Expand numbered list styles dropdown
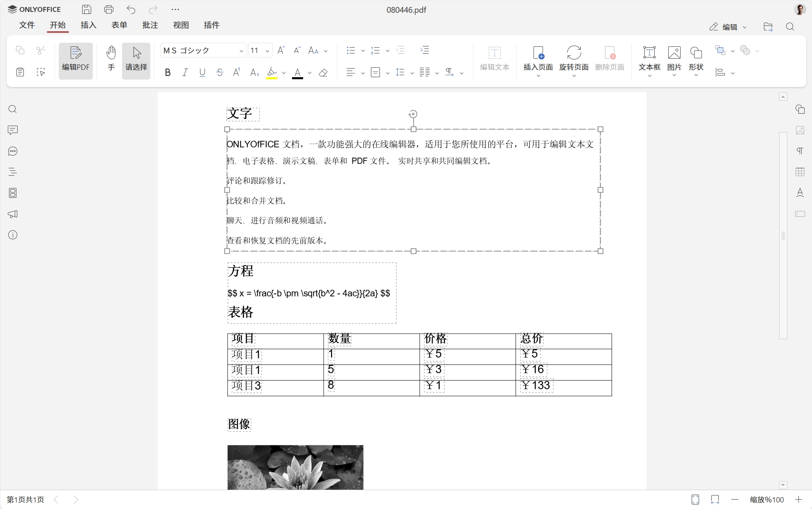Image resolution: width=812 pixels, height=509 pixels. click(x=387, y=51)
